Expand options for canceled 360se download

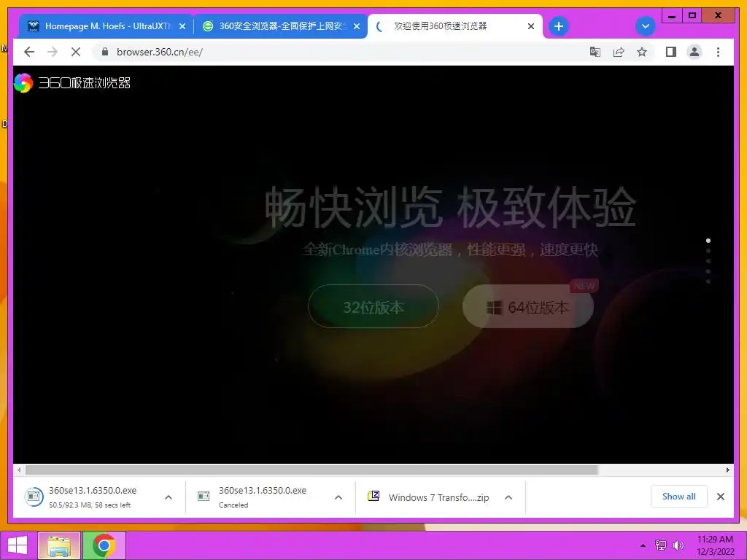(338, 497)
